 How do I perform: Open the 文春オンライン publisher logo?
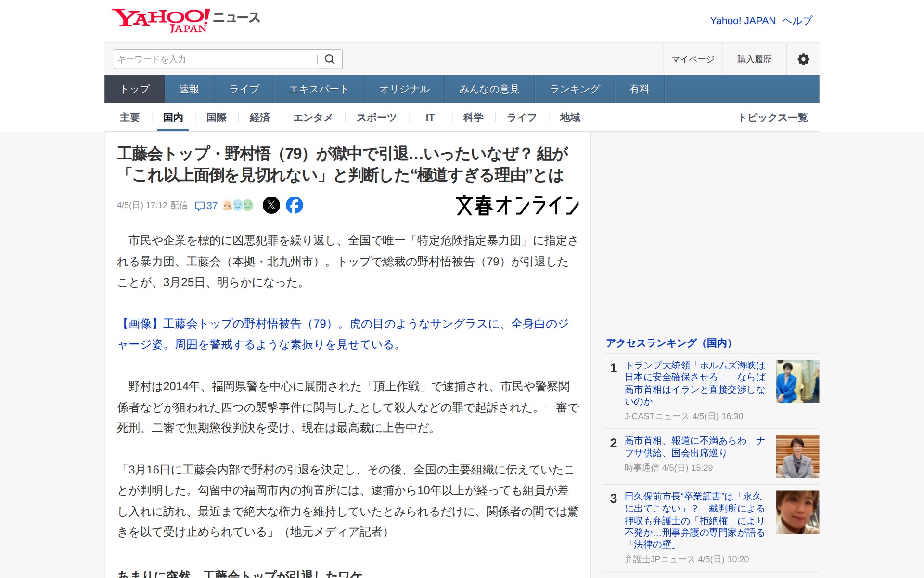[x=517, y=206]
